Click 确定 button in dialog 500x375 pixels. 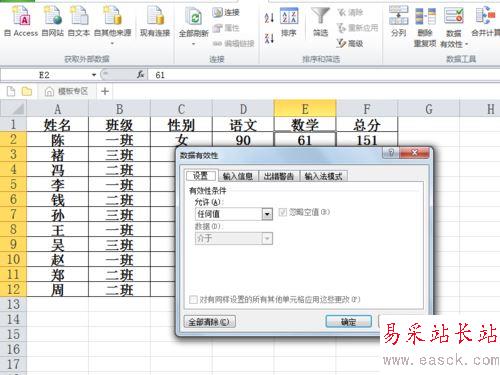(348, 322)
